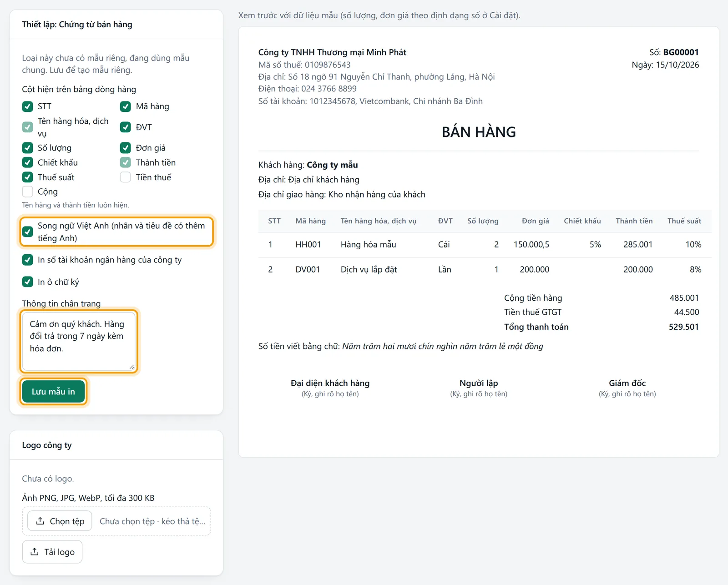Click the Tên hàng hóa, dịch vụ checkbox
This screenshot has height=585, width=728.
pos(28,127)
